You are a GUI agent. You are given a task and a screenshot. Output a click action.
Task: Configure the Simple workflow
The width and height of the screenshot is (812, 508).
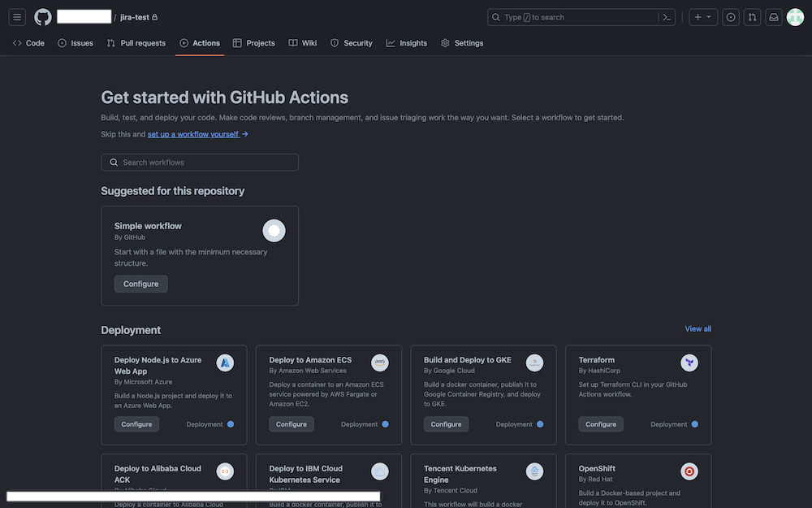(x=140, y=284)
